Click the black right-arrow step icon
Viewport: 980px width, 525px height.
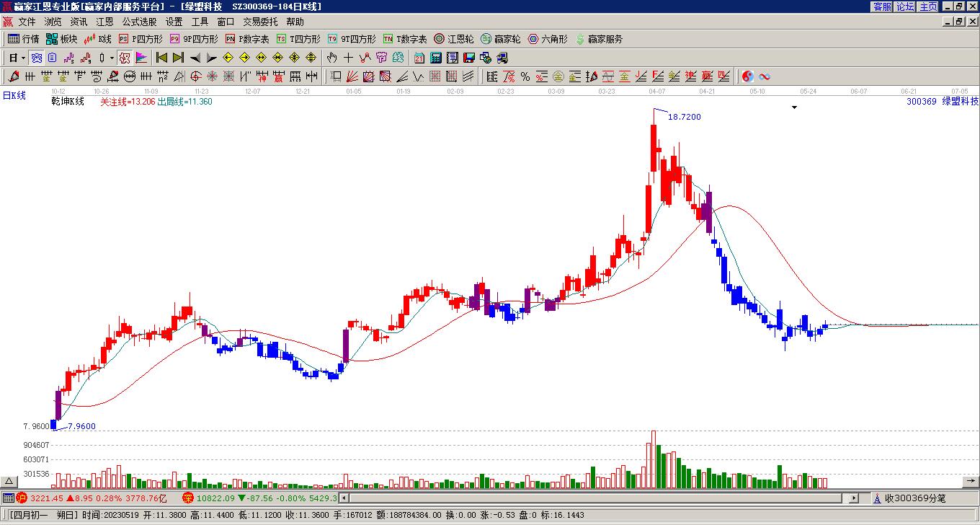point(211,58)
